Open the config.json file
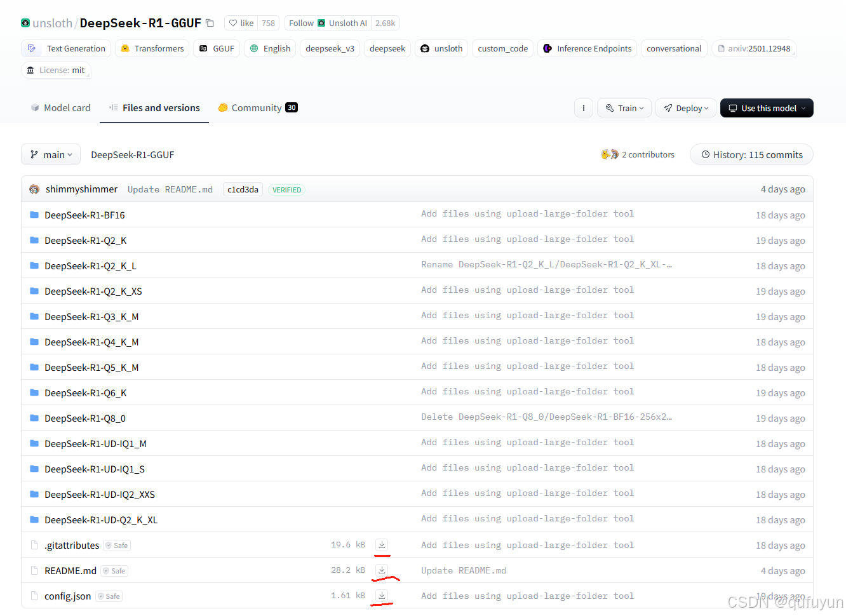Viewport: 846px width, 616px height. point(67,596)
